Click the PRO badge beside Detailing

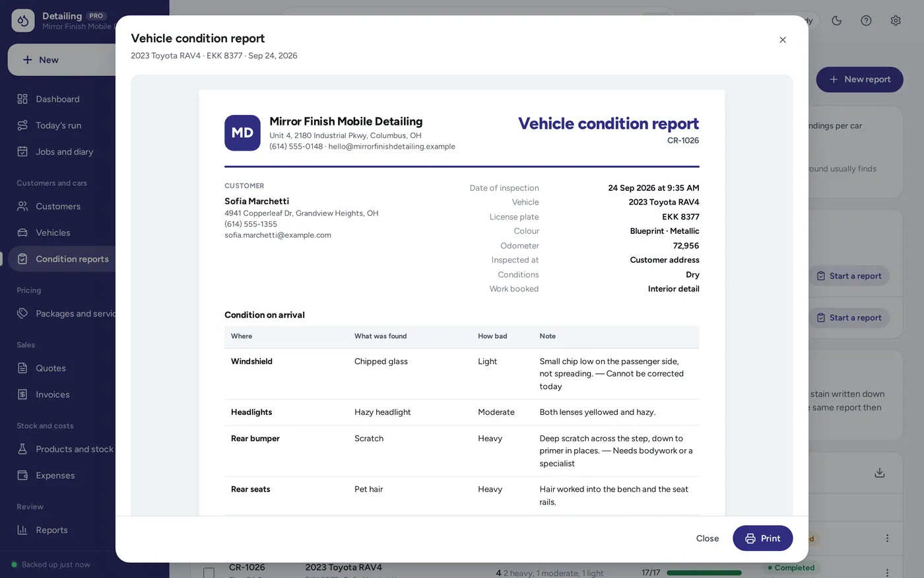click(x=96, y=16)
